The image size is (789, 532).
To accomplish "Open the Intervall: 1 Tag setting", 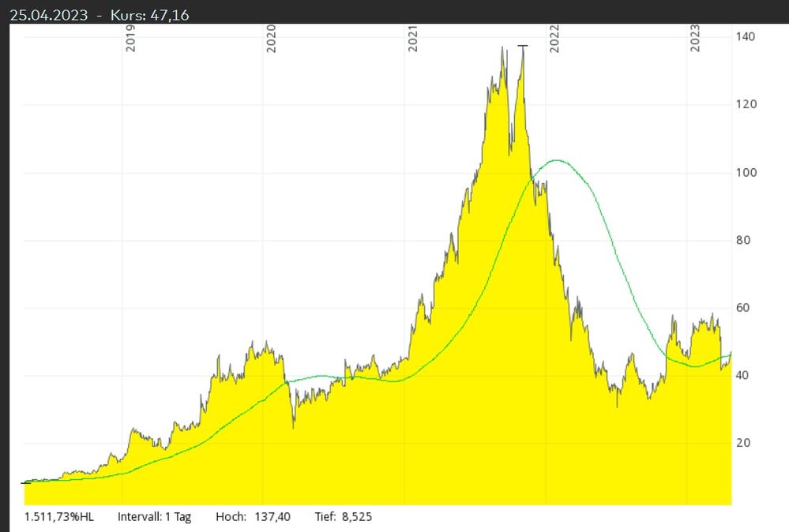I will 154,517.
